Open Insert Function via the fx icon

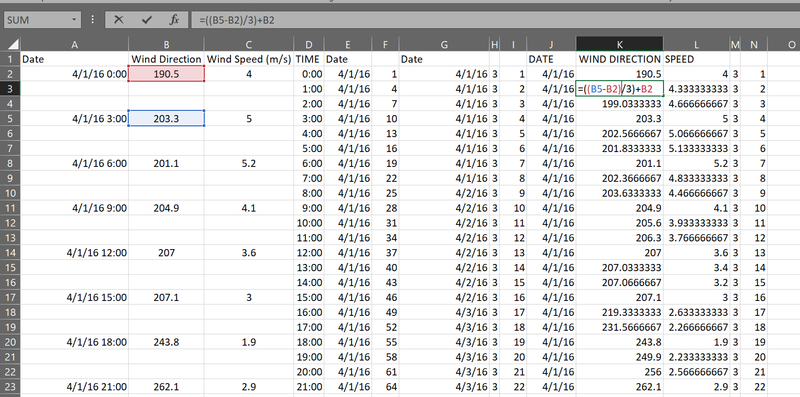[174, 20]
